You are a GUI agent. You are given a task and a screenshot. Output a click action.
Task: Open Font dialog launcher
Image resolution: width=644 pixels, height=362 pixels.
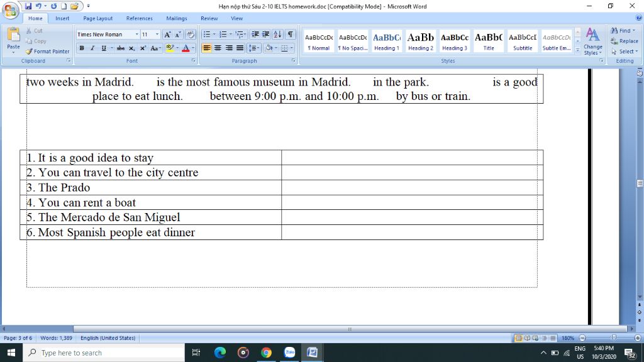click(193, 60)
